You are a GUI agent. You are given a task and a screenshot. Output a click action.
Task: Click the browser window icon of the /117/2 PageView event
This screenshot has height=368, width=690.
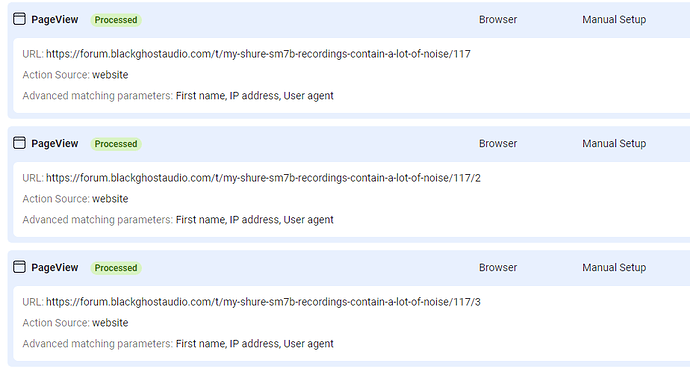[x=19, y=143]
